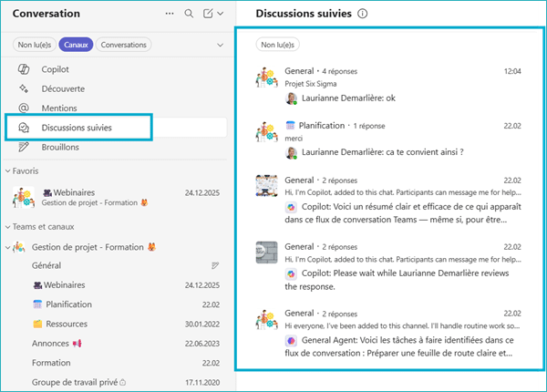
Task: Toggle Non lu(e)s filter in Discussions suivies pane
Action: pos(278,45)
